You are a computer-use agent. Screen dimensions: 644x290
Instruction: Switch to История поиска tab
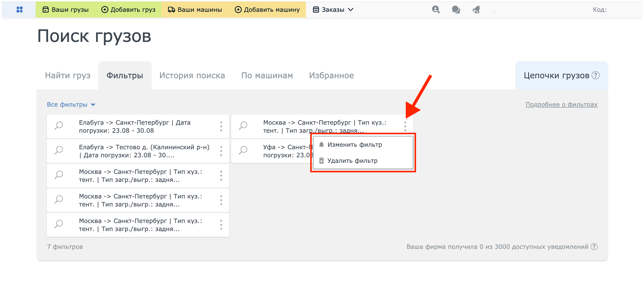[192, 75]
